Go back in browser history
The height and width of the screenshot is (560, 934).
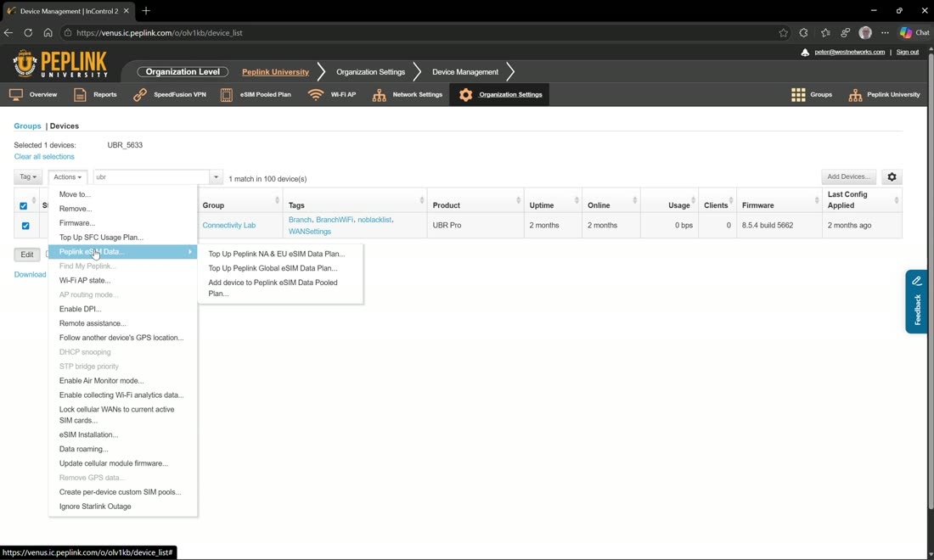8,33
